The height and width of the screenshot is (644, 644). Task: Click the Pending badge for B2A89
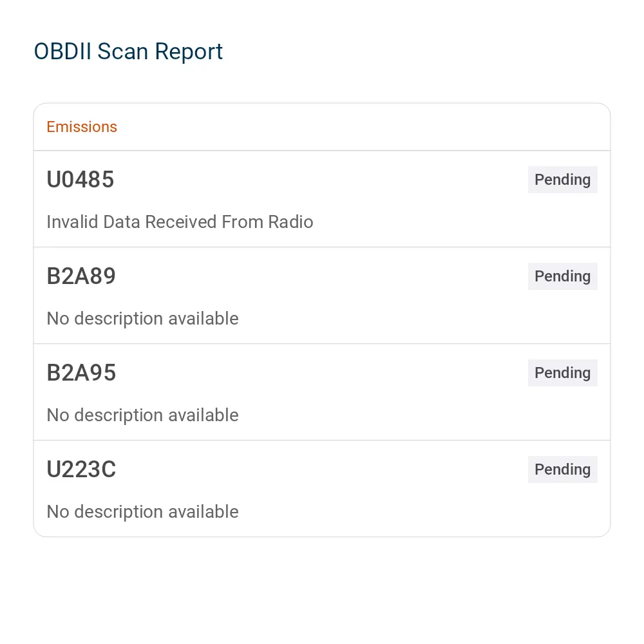point(562,276)
